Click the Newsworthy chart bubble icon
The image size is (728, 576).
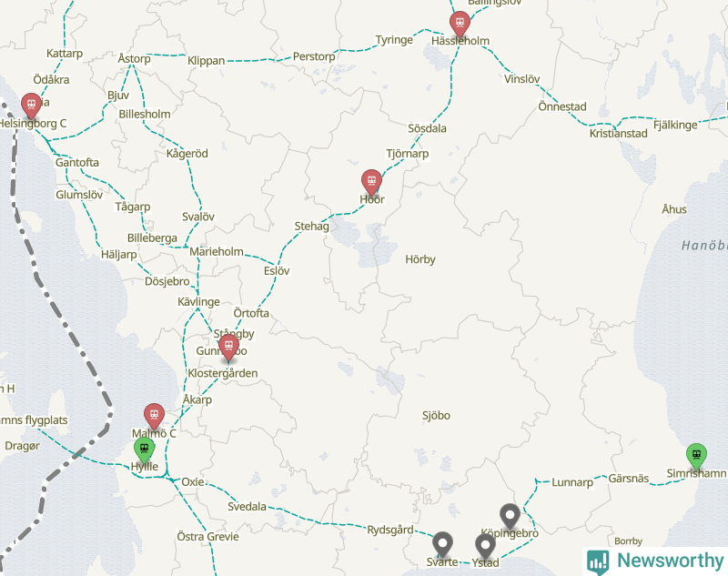598,561
